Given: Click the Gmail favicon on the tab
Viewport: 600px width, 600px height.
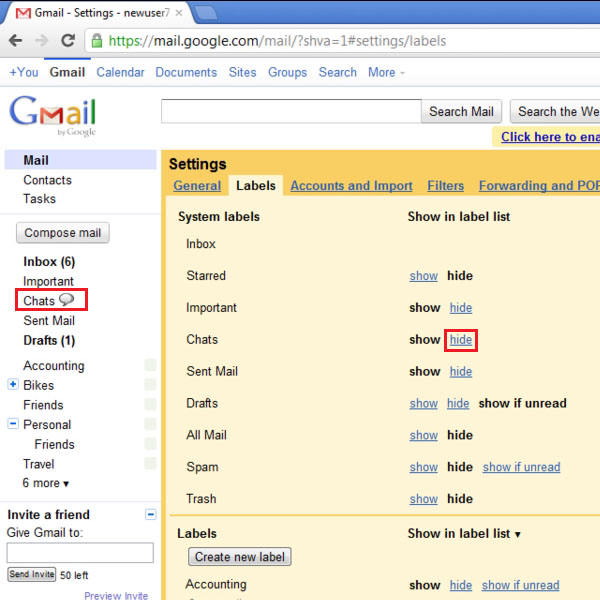Looking at the screenshot, I should 23,13.
